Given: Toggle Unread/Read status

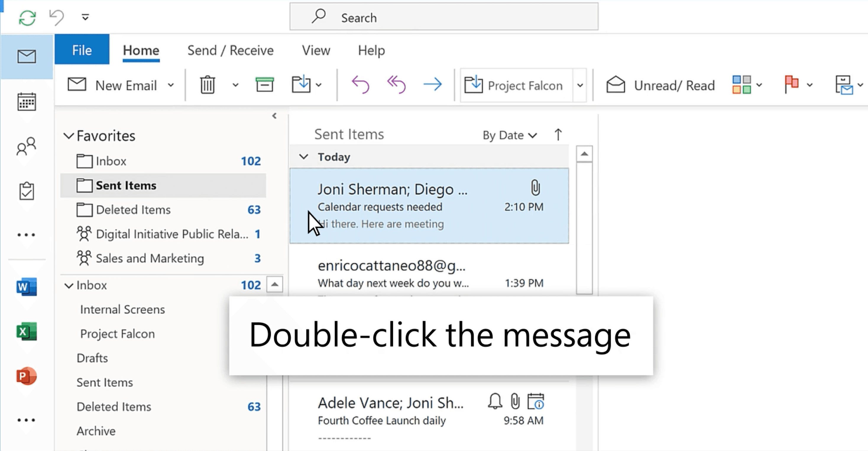Looking at the screenshot, I should tap(660, 85).
